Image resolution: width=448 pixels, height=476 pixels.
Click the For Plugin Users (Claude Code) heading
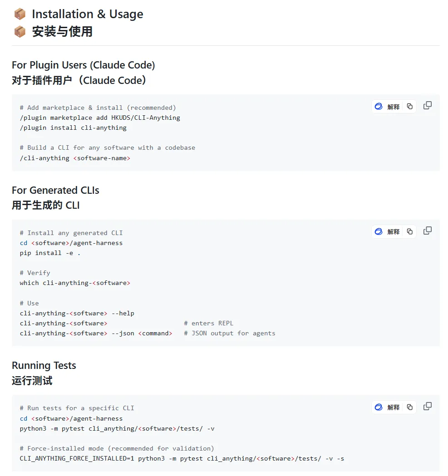[83, 65]
